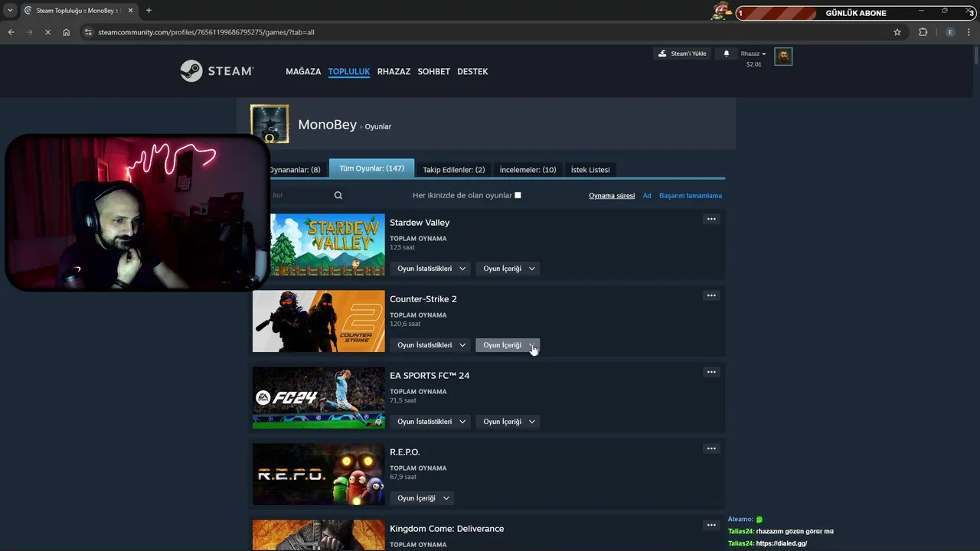Stop page loading with the X icon
This screenshot has height=551, width=980.
tap(47, 32)
